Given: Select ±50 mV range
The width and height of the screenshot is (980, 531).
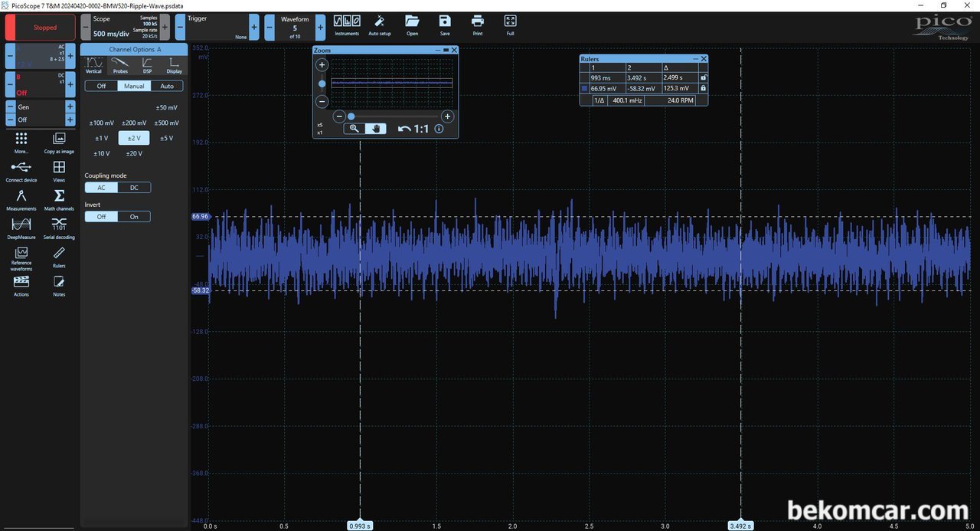Looking at the screenshot, I should [166, 107].
